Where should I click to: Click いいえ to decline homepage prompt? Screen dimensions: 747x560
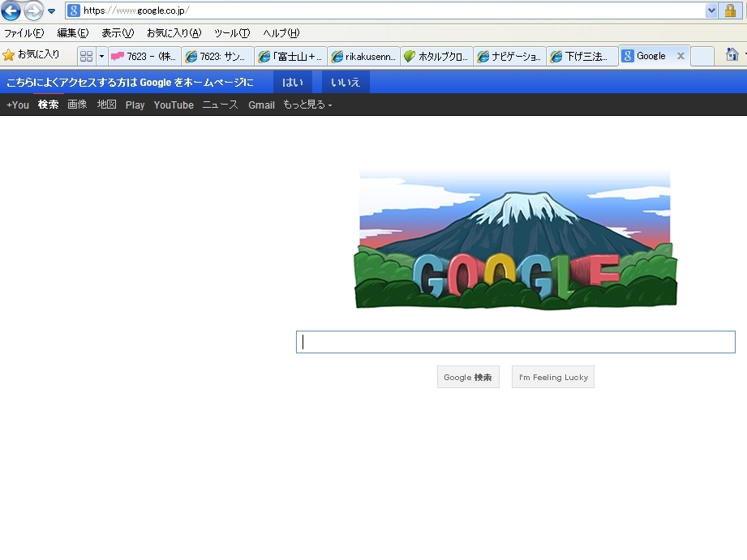coord(346,82)
